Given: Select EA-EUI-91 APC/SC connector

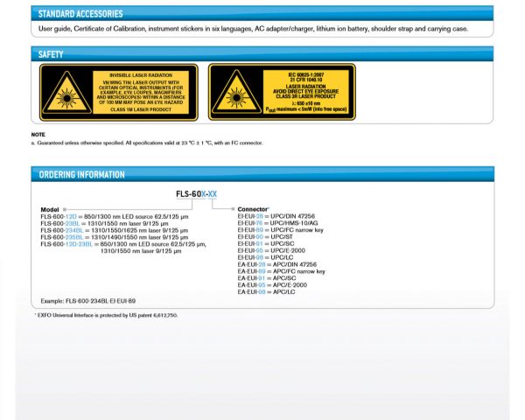Looking at the screenshot, I should point(267,278).
